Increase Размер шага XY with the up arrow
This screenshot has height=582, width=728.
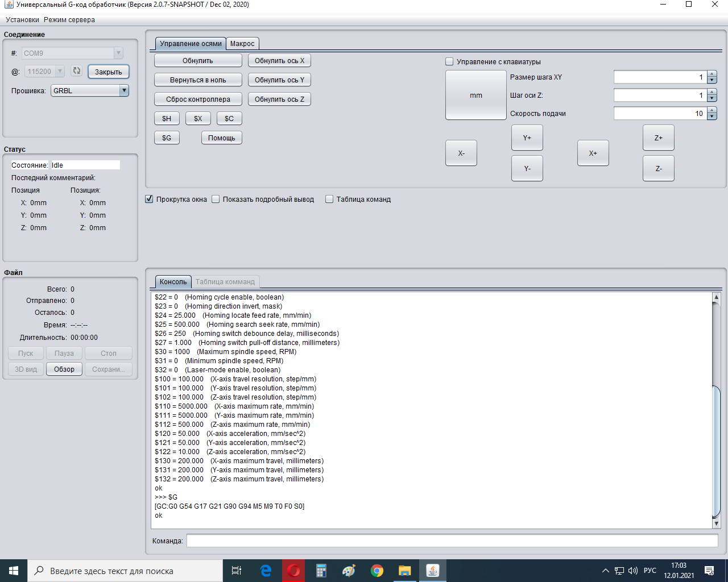point(712,74)
